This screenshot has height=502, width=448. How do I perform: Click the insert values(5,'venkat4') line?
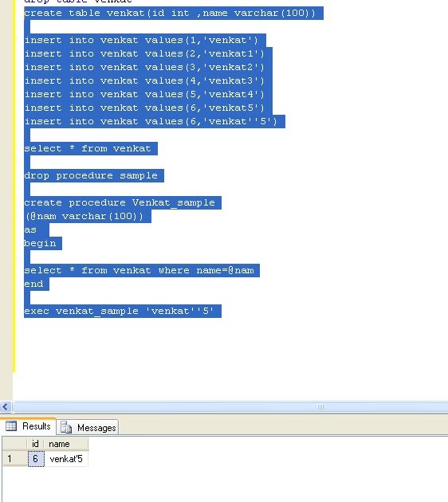[144, 94]
